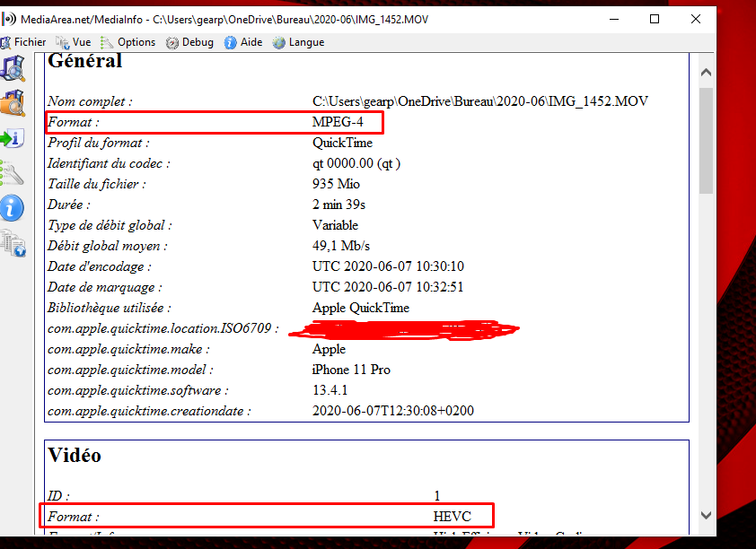
Task: Click the creation date 2020-06-07T12:30:08+0200
Action: [x=393, y=411]
